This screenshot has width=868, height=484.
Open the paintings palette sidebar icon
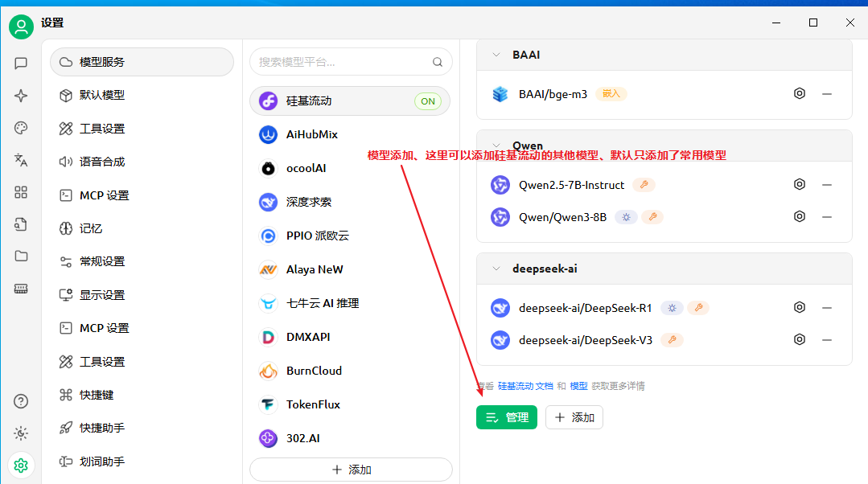(21, 128)
